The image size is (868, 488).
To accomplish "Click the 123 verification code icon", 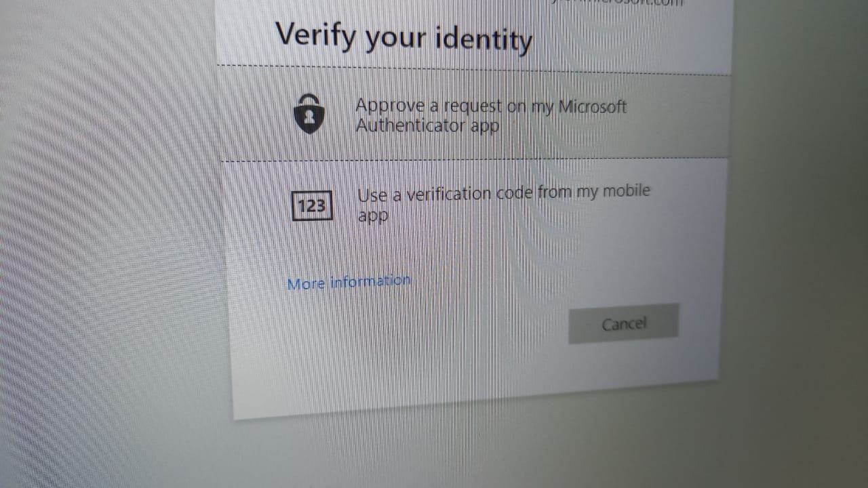I will point(312,205).
